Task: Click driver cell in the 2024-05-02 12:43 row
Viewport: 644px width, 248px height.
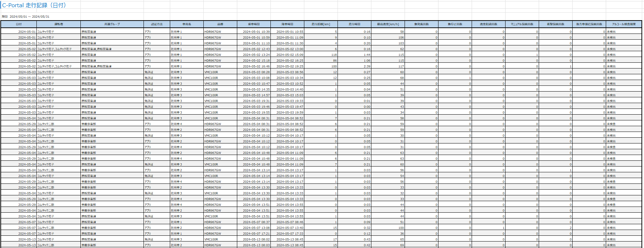Action: point(59,49)
